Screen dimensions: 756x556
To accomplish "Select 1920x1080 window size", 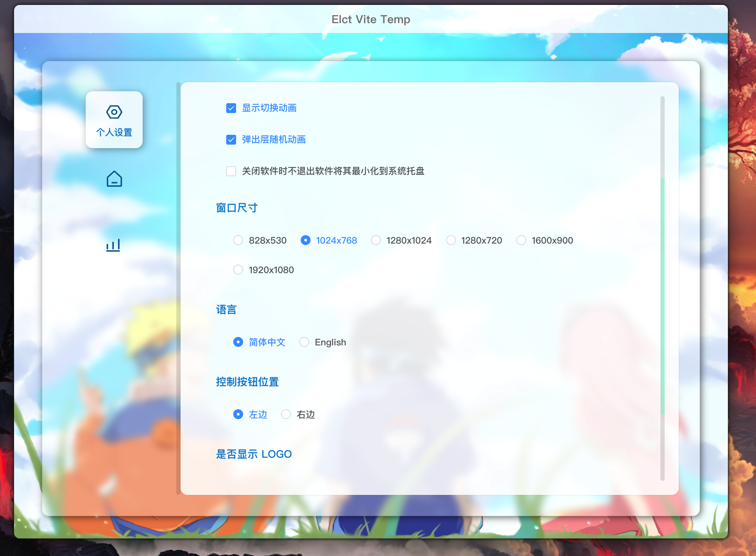I will click(x=238, y=270).
